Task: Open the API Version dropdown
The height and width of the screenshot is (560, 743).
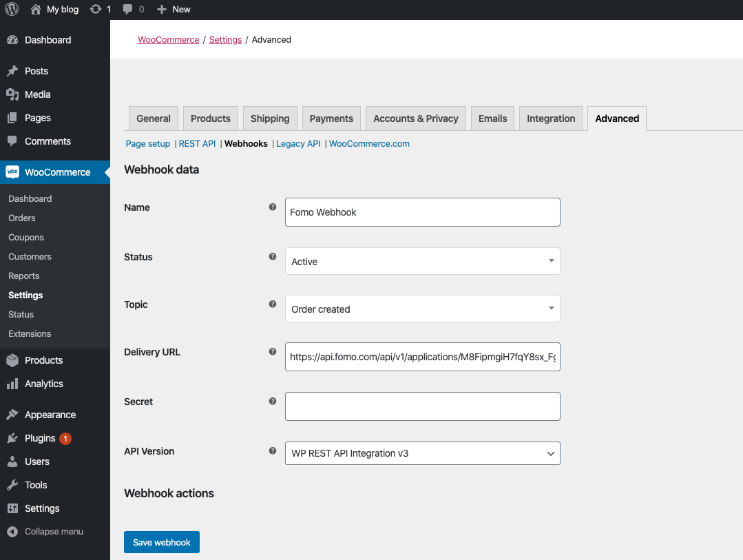Action: 422,453
